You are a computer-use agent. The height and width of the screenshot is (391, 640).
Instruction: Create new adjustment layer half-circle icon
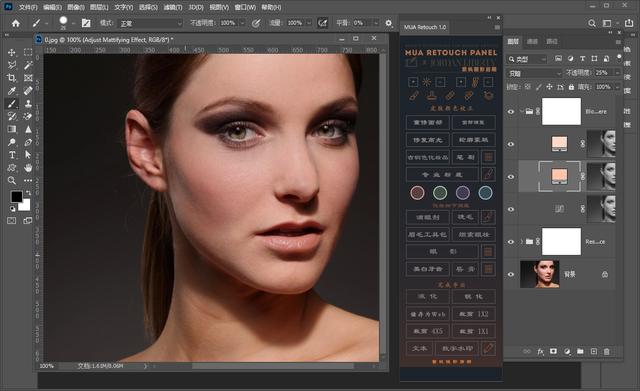(x=567, y=351)
